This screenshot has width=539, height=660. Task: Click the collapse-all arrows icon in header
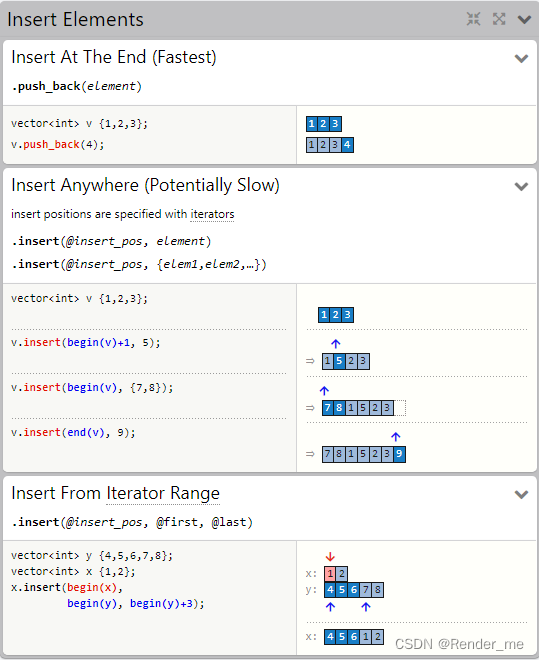473,19
